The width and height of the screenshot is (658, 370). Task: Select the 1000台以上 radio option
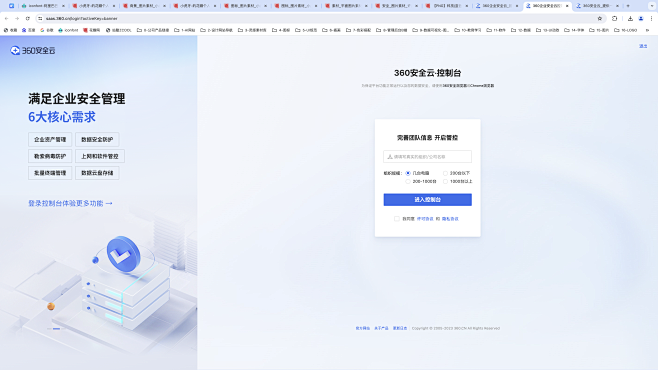click(x=445, y=182)
